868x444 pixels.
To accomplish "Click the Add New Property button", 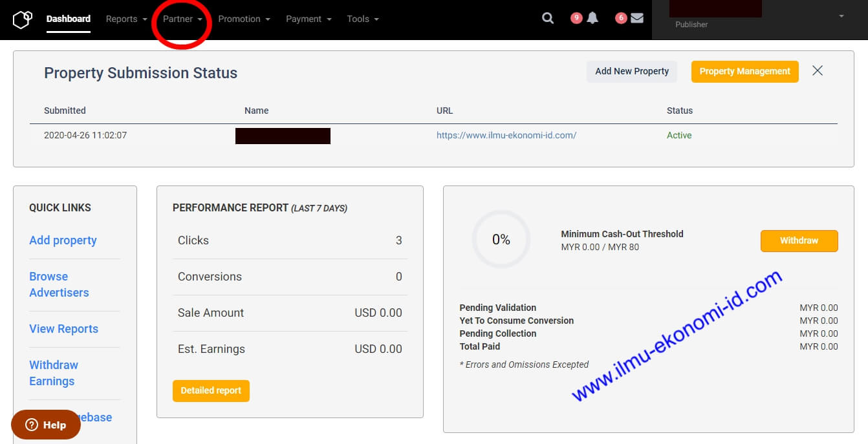I will (631, 71).
